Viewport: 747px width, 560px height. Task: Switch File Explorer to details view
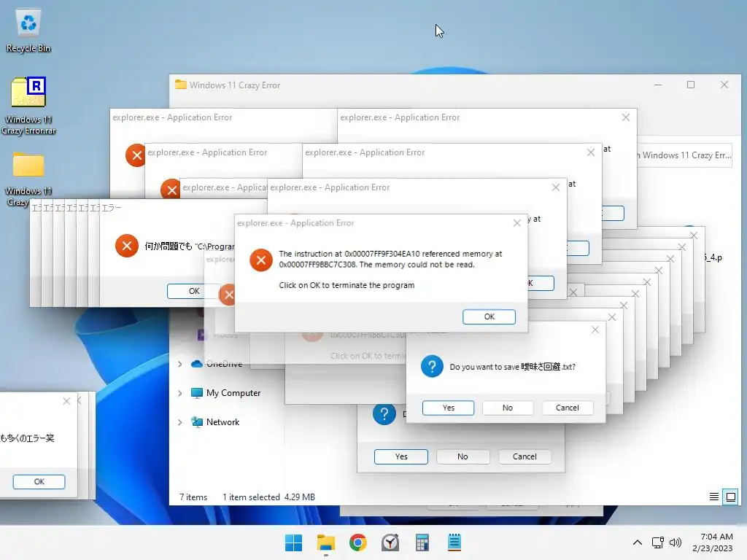click(713, 497)
